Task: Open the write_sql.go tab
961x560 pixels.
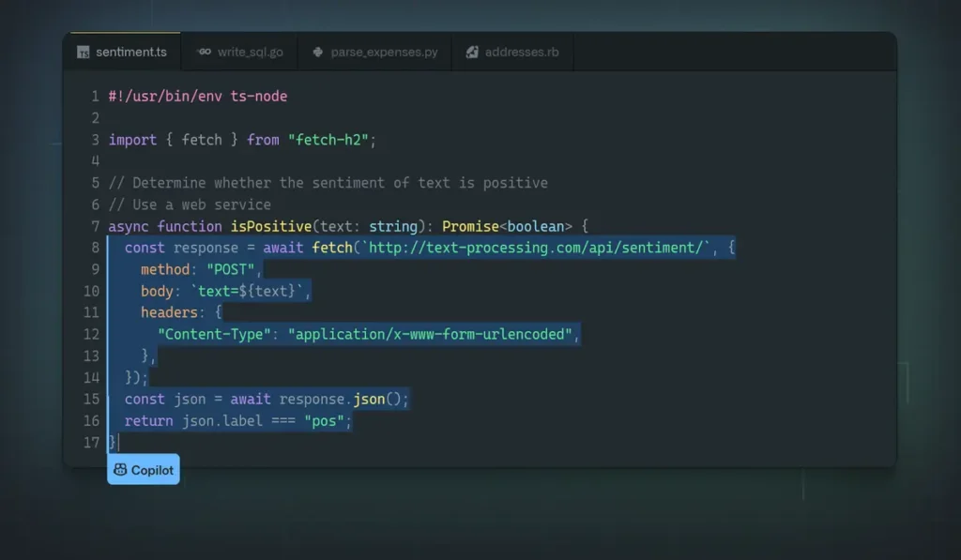Action: pyautogui.click(x=239, y=53)
